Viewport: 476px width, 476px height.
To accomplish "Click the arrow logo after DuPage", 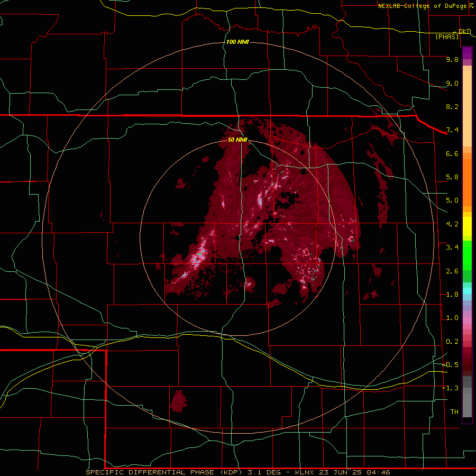I will 471,5.
